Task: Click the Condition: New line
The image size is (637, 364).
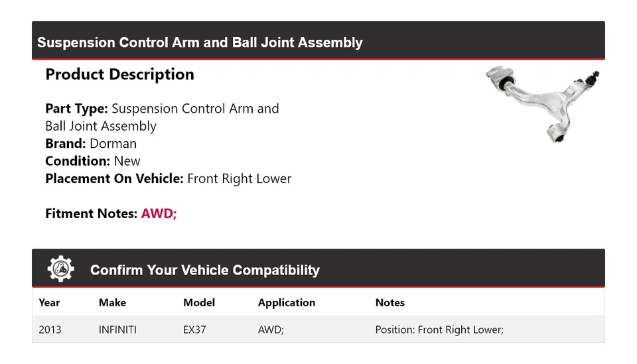Action: pos(93,161)
